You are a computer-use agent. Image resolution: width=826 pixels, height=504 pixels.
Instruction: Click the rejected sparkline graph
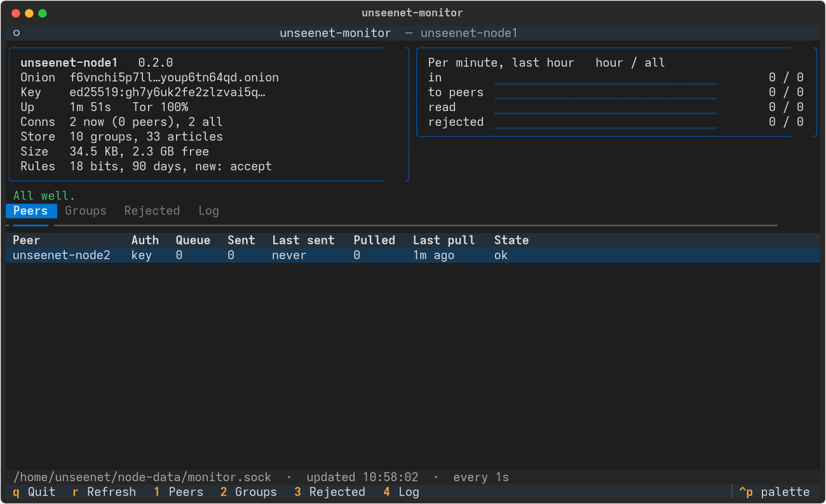click(x=606, y=122)
